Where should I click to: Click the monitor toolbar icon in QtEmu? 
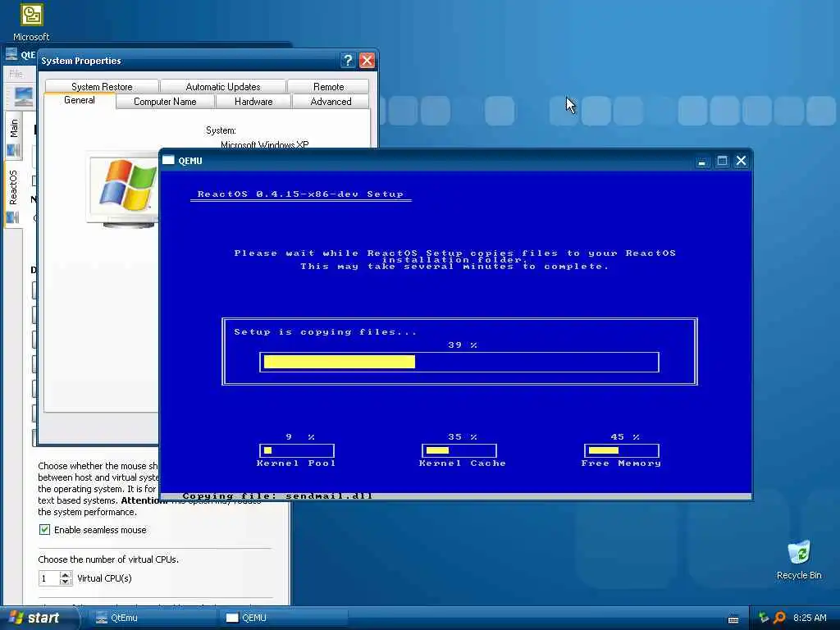[x=24, y=97]
